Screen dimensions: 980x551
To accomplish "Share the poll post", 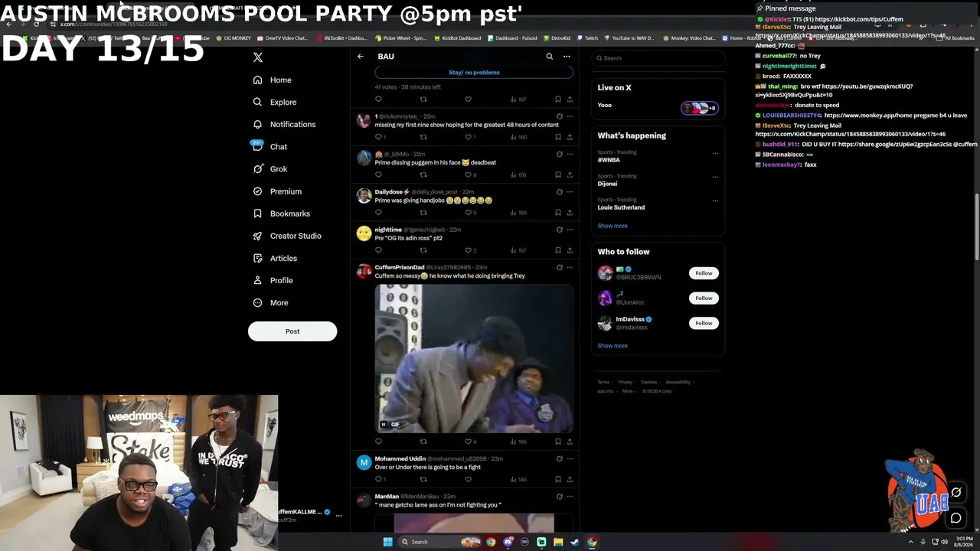I will pyautogui.click(x=570, y=99).
